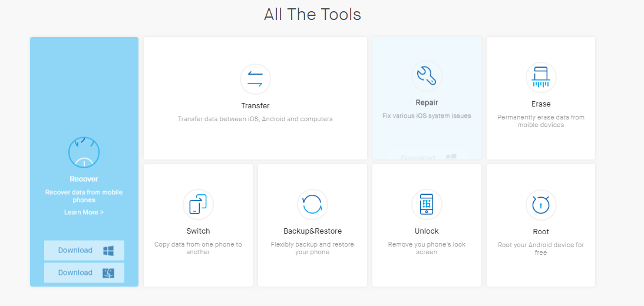Click the Transfer arrows icon
Screen dimensions: 644x306
pos(255,79)
